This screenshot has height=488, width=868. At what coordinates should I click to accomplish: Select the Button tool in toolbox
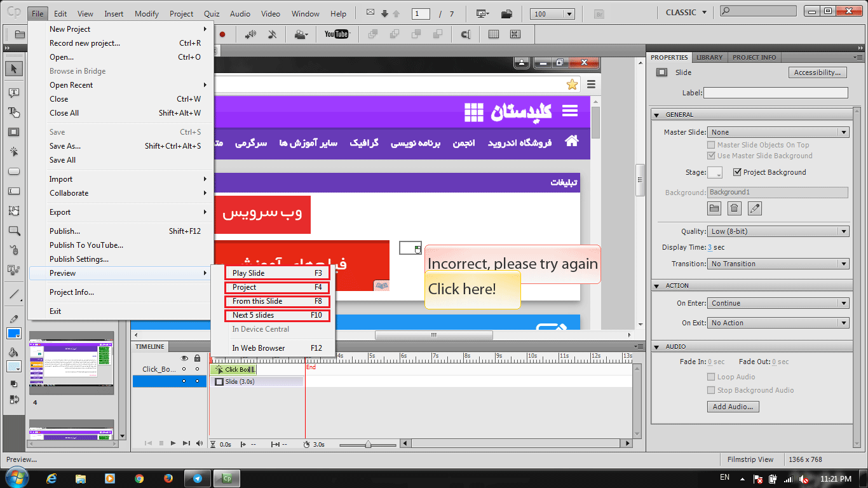[x=14, y=172]
